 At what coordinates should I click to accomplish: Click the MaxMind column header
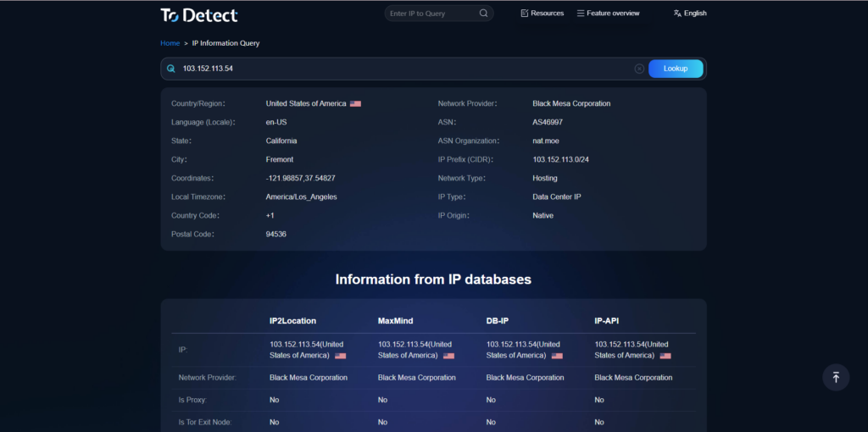click(397, 321)
